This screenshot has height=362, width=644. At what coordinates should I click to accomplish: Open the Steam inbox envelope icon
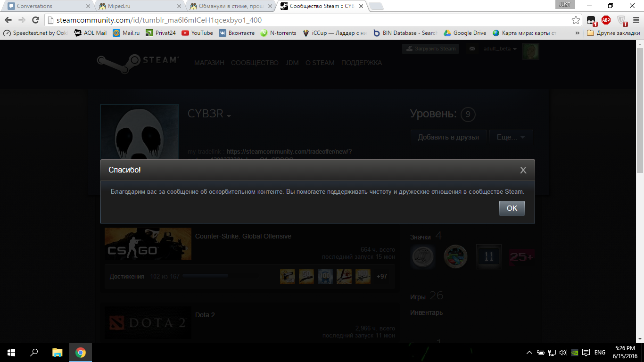(x=472, y=49)
